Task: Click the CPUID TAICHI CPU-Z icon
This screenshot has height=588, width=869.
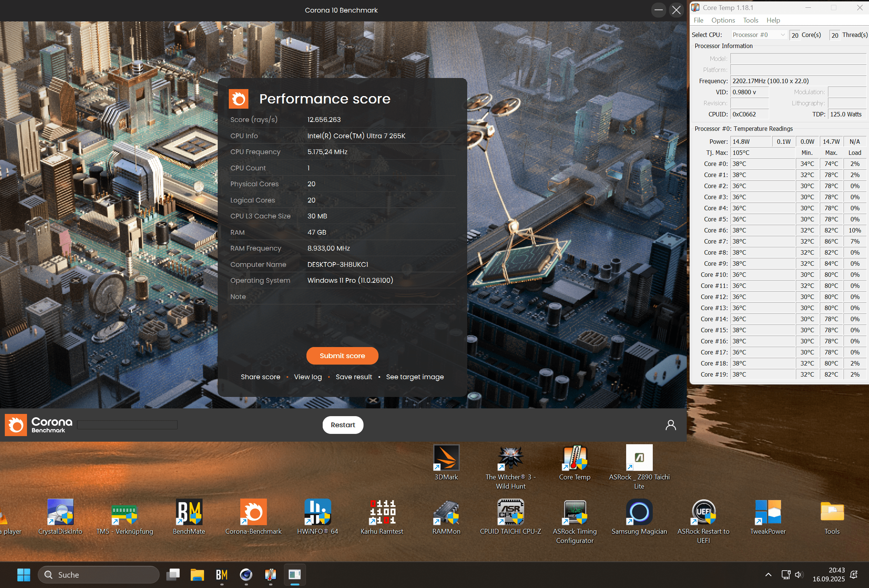Action: (510, 512)
